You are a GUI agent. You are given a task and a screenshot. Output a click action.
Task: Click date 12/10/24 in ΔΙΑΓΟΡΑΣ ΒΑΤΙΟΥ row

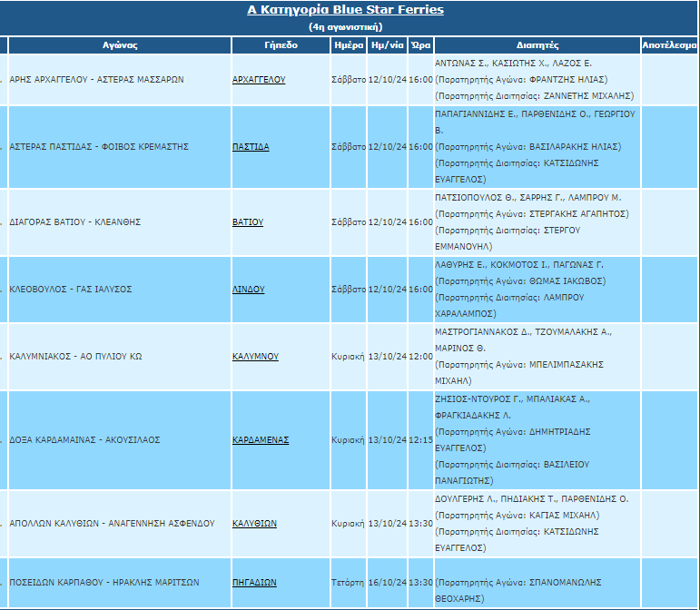(x=387, y=222)
